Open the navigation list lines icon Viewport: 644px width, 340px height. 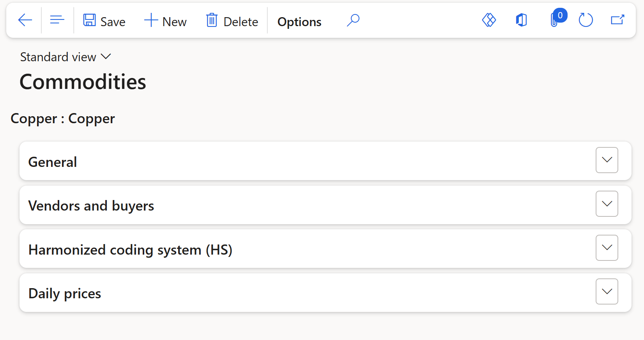click(x=57, y=20)
